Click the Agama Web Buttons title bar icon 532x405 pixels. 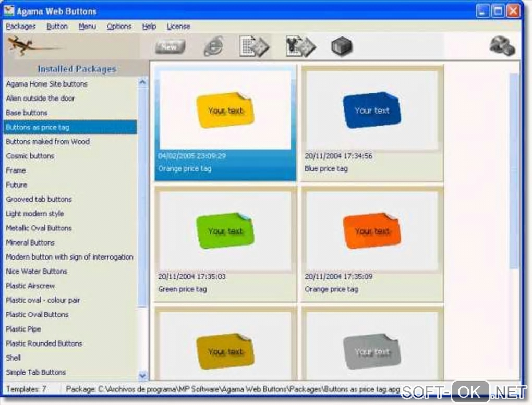(9, 11)
